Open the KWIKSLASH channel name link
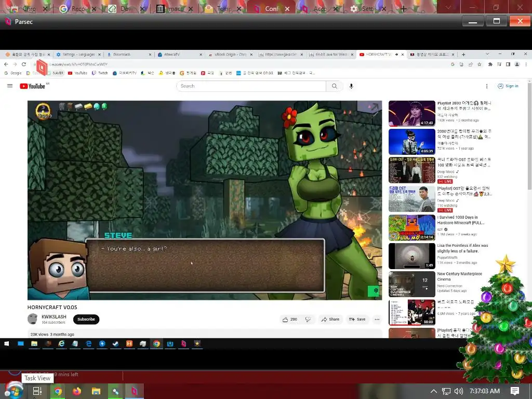 (x=54, y=316)
